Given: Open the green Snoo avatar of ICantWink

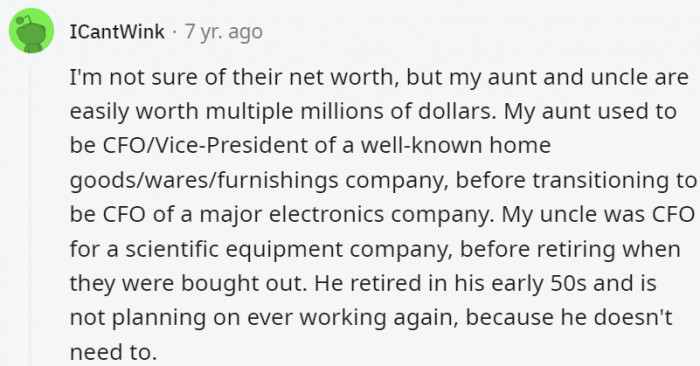Looking at the screenshot, I should (x=31, y=31).
